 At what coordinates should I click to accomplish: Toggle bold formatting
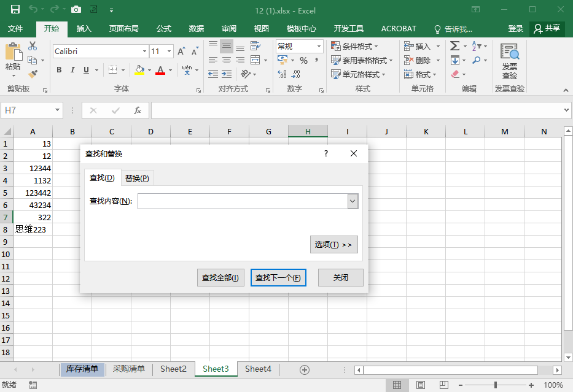[60, 70]
